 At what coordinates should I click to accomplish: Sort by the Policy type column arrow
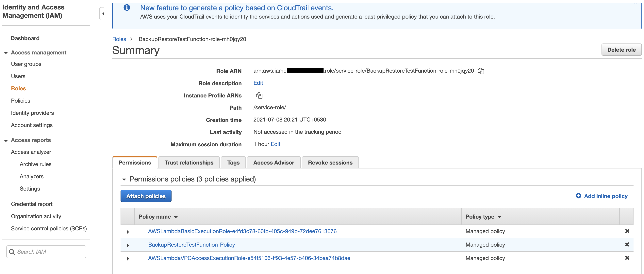[500, 217]
